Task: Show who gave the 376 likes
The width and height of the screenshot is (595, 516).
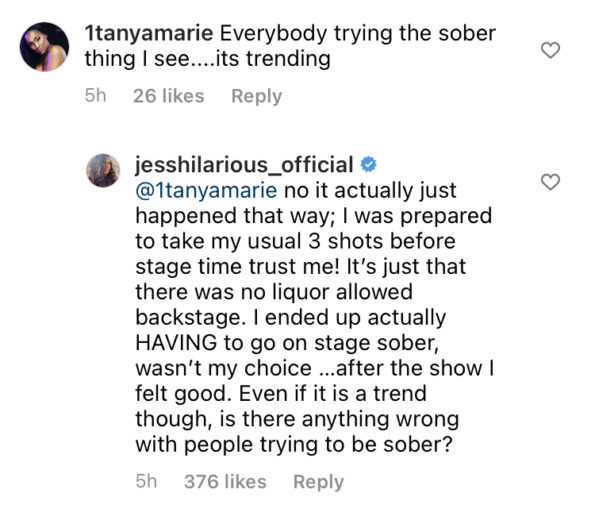Action: [225, 482]
